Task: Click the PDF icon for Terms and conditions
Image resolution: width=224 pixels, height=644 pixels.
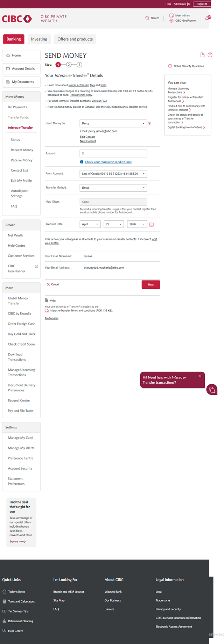Action: tap(47, 310)
